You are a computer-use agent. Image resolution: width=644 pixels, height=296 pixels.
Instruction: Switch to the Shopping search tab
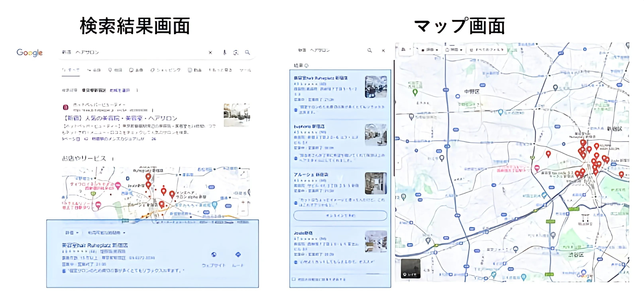click(x=166, y=70)
